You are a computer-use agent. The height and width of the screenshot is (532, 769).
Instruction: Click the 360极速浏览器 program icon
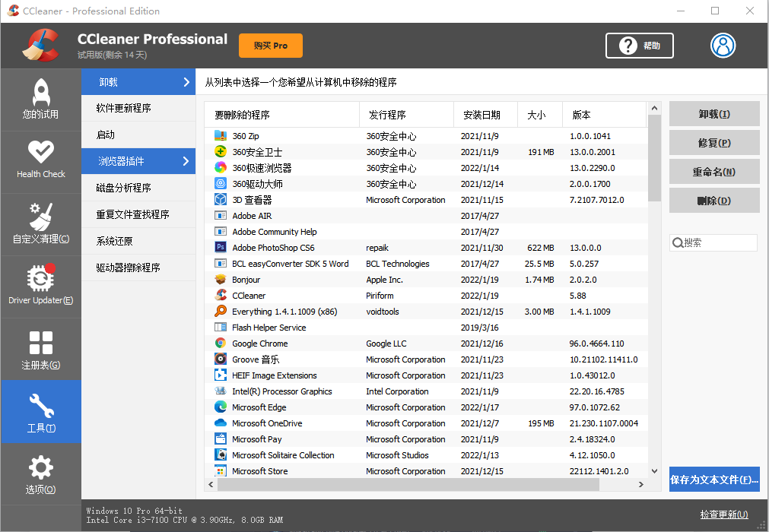(221, 167)
